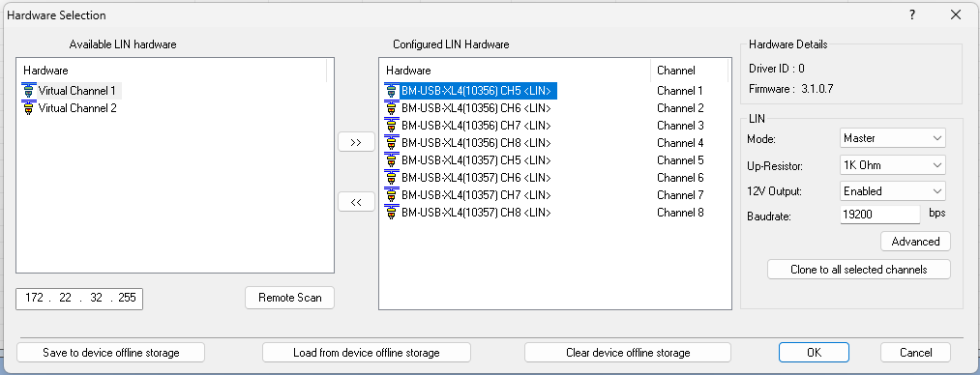Click the first IP octet 172
This screenshot has height=375, width=980.
34,299
